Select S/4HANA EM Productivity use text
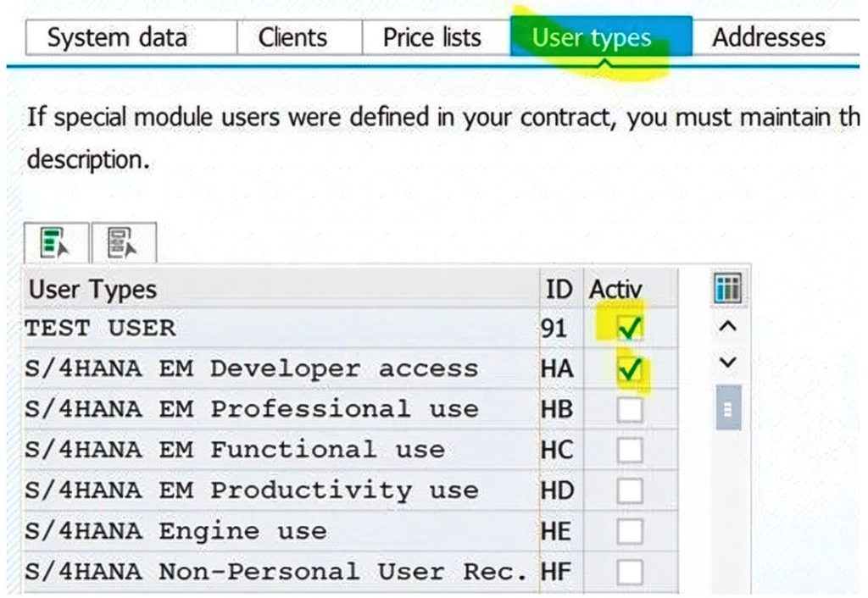Screen dimensions: 868x598 pos(251,490)
